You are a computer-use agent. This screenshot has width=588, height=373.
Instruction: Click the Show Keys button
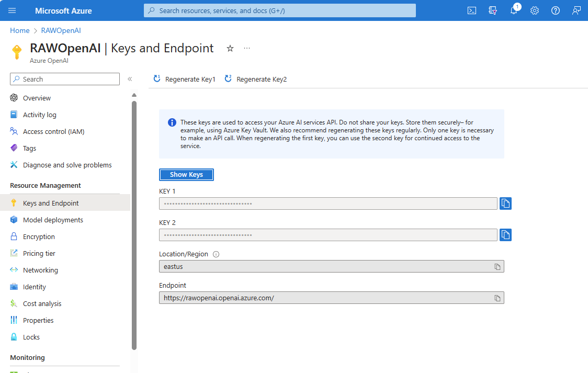(x=186, y=175)
